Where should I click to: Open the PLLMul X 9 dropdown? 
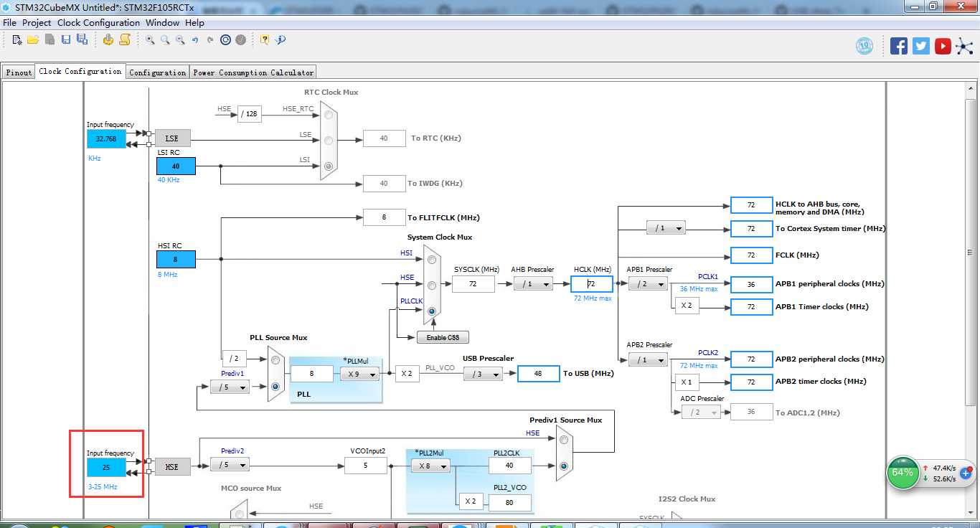(359, 374)
